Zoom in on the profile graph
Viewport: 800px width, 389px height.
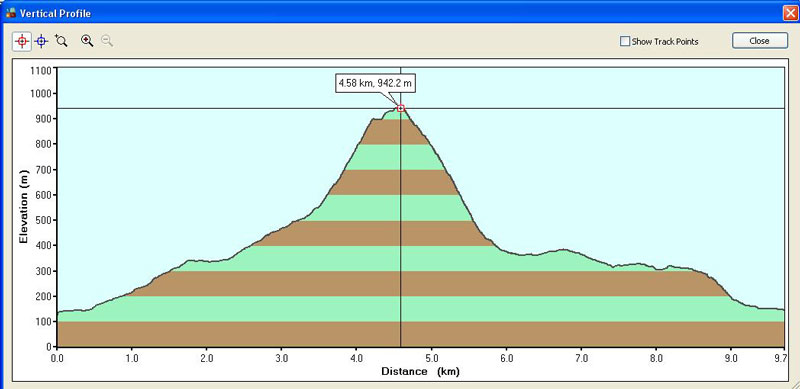[x=87, y=41]
